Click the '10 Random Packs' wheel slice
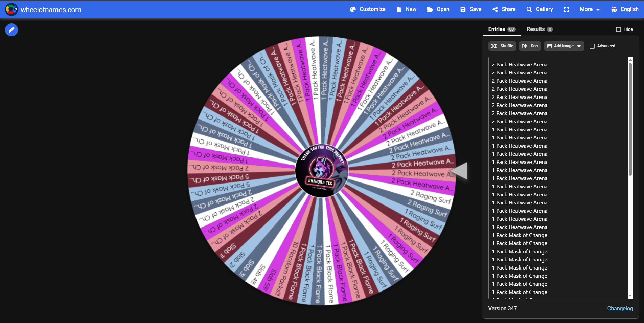This screenshot has width=644, height=323. [x=286, y=269]
